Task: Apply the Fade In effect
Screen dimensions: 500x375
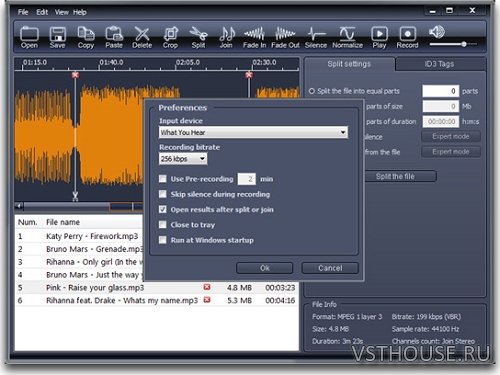Action: pyautogui.click(x=254, y=37)
